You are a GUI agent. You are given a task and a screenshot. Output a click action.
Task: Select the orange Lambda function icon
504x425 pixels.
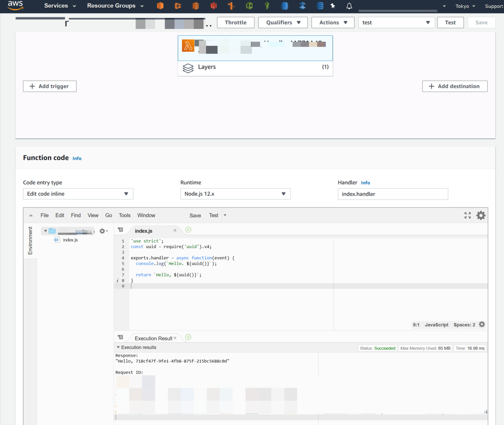pos(188,45)
